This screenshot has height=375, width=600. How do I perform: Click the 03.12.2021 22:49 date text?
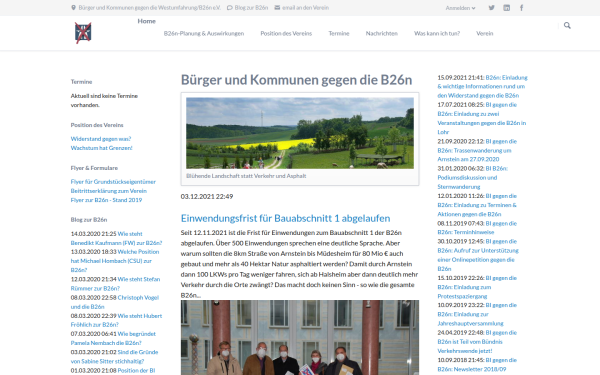pos(207,197)
